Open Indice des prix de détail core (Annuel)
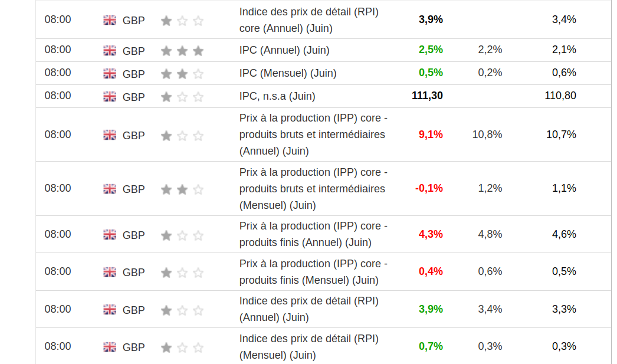The width and height of the screenshot is (617, 364). click(308, 19)
